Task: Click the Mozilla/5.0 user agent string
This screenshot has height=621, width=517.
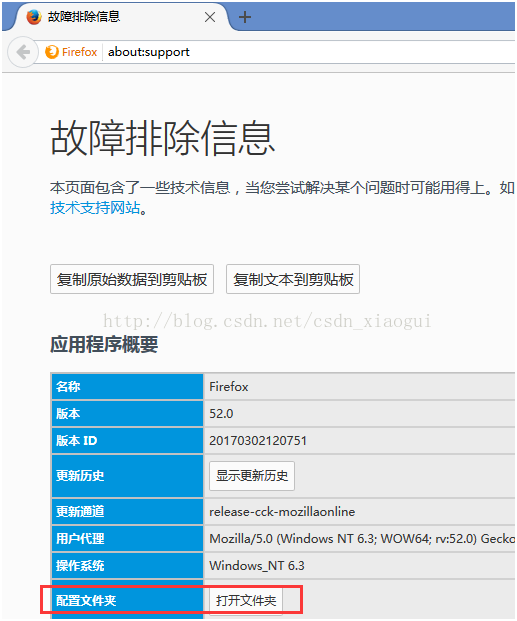Action: (x=362, y=539)
